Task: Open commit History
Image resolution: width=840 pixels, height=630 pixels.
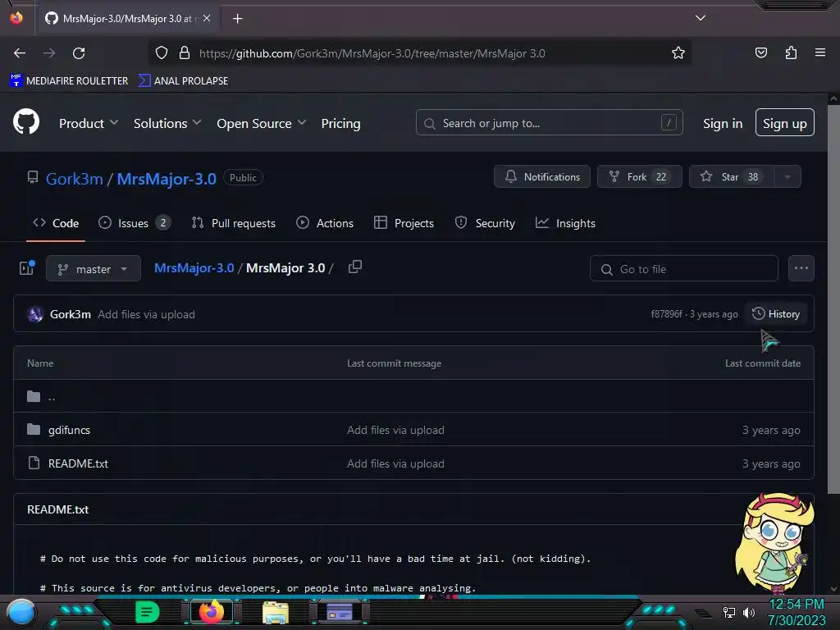Action: click(776, 314)
